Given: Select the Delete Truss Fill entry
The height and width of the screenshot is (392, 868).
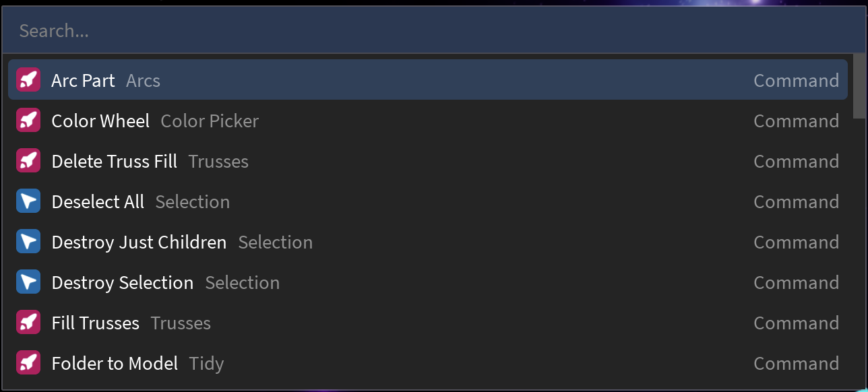Looking at the screenshot, I should pyautogui.click(x=114, y=160).
